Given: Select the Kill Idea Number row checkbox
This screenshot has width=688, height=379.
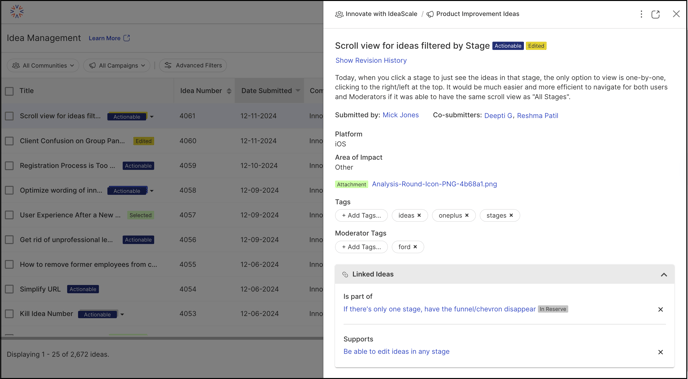Looking at the screenshot, I should [9, 314].
